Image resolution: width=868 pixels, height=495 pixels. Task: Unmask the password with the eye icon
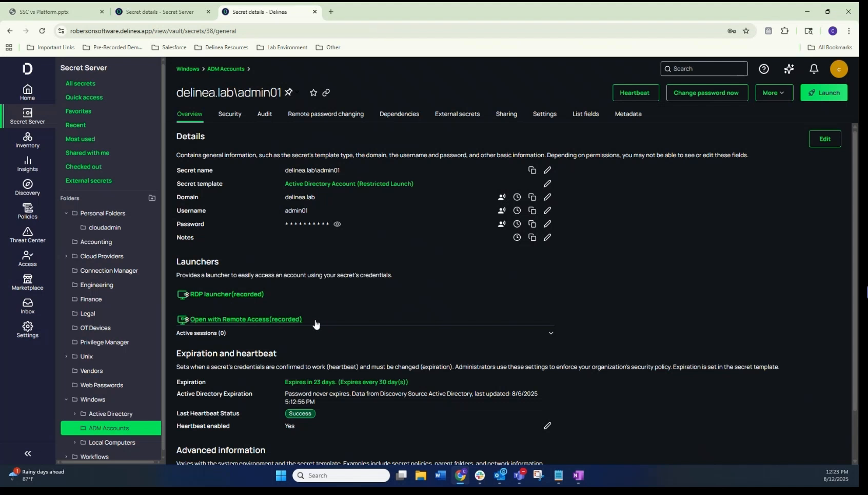click(337, 224)
